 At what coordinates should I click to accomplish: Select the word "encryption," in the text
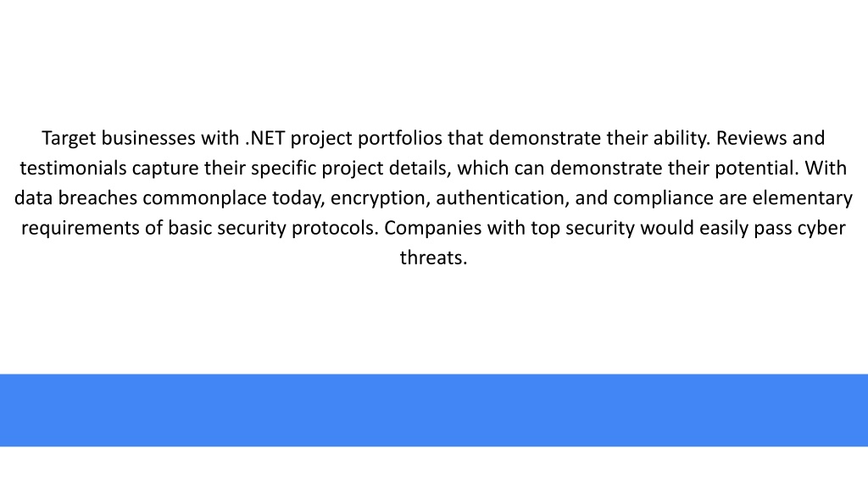[381, 198]
